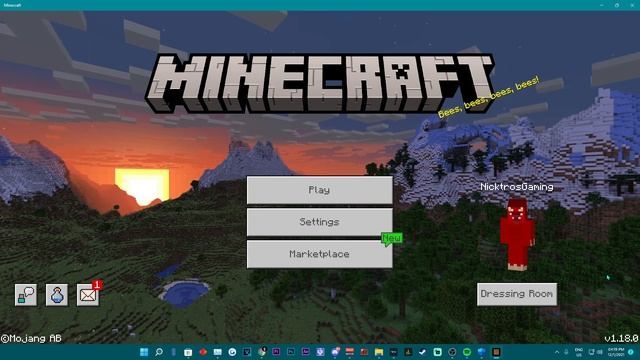Click the NicktrosGaming username label

(x=517, y=187)
